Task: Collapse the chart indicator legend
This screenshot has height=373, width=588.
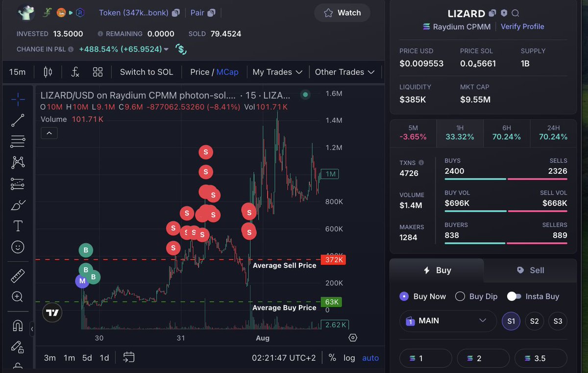Action: click(49, 133)
